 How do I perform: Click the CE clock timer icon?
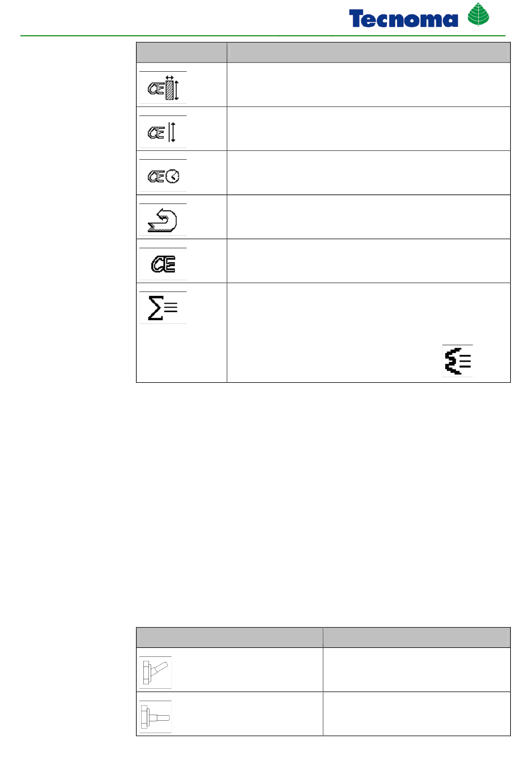[163, 176]
